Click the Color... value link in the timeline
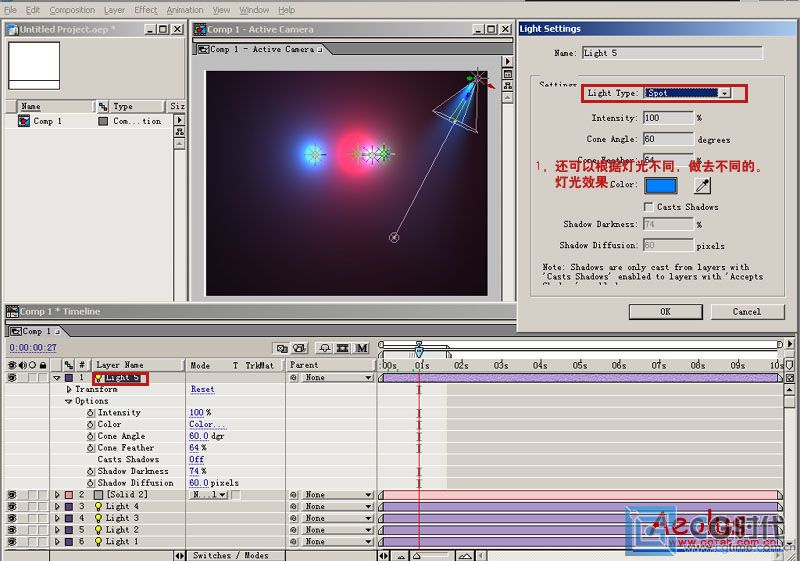This screenshot has height=561, width=800. 207,424
